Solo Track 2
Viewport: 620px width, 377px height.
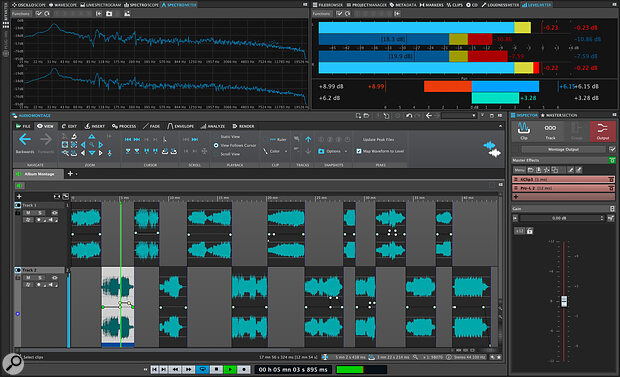click(x=40, y=278)
